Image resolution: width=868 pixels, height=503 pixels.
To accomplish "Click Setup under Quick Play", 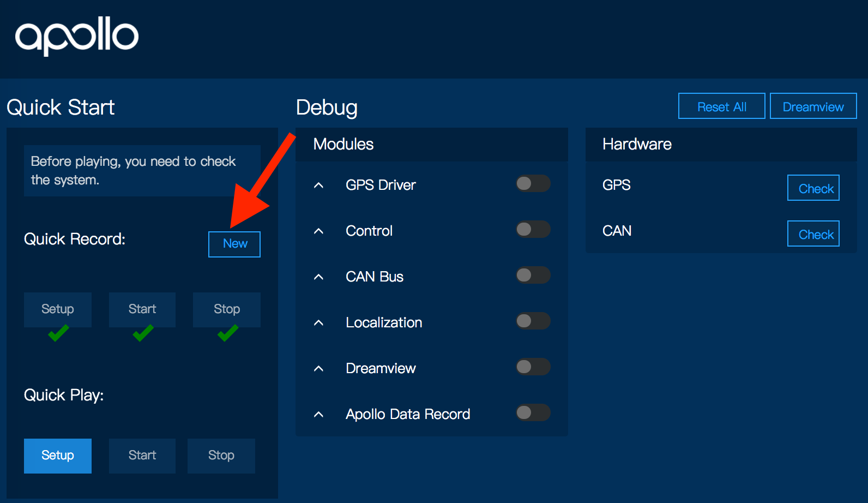I will [58, 456].
